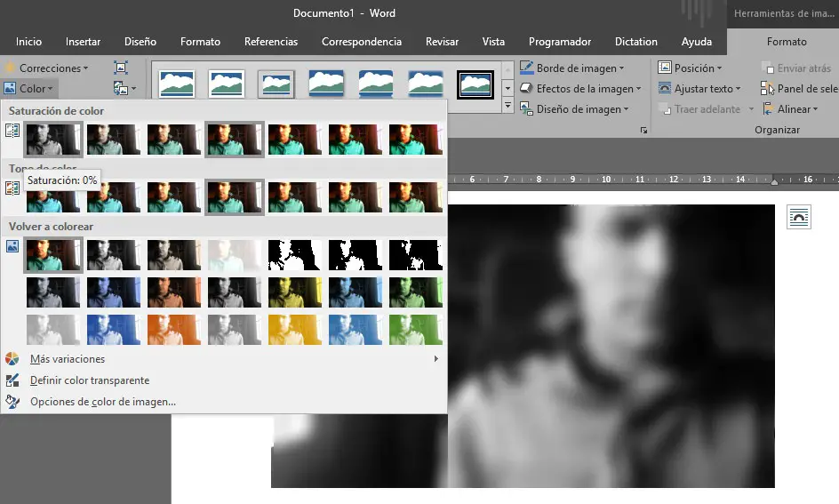Apply the first black and white recolor
839x504 pixels.
tap(295, 255)
